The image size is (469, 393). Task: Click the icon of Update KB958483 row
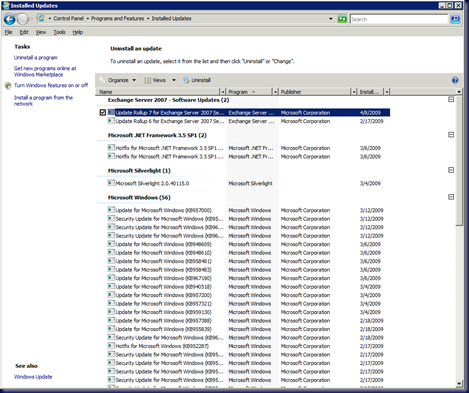[x=111, y=269]
